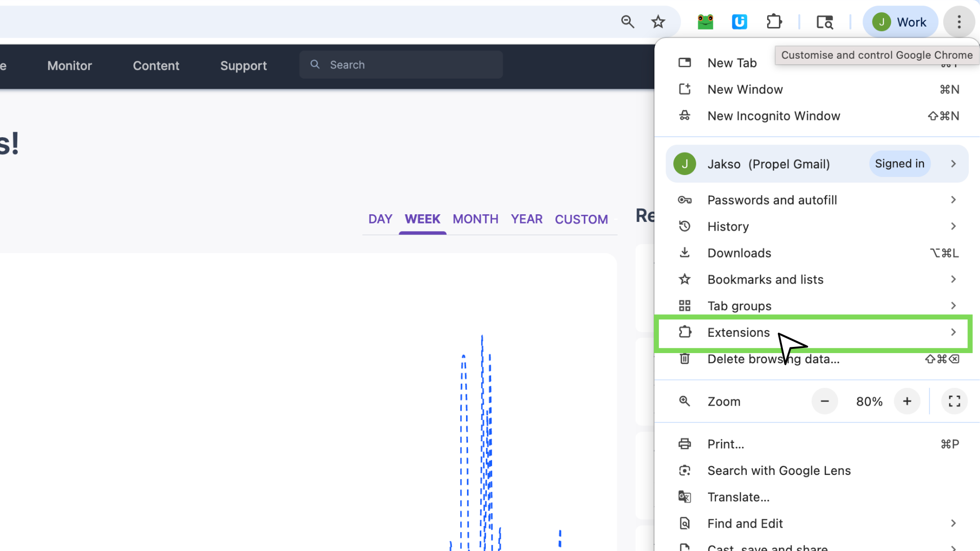Open the green frog extension icon

705,22
